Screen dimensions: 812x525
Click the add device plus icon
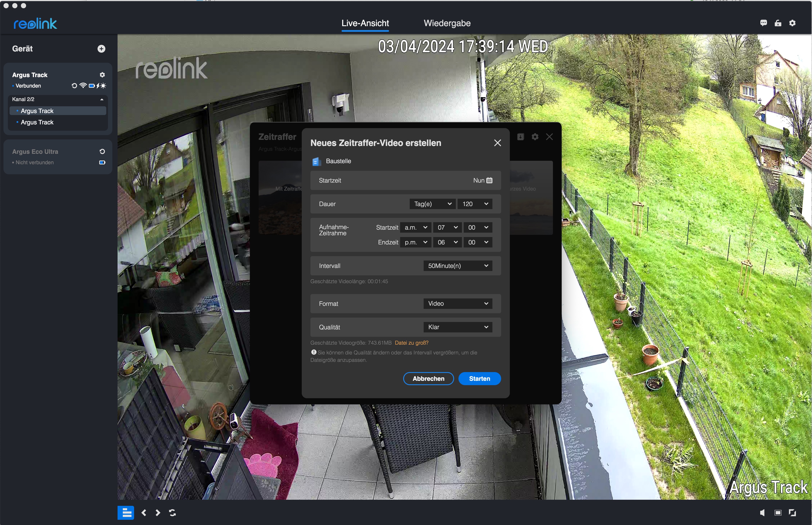[101, 49]
